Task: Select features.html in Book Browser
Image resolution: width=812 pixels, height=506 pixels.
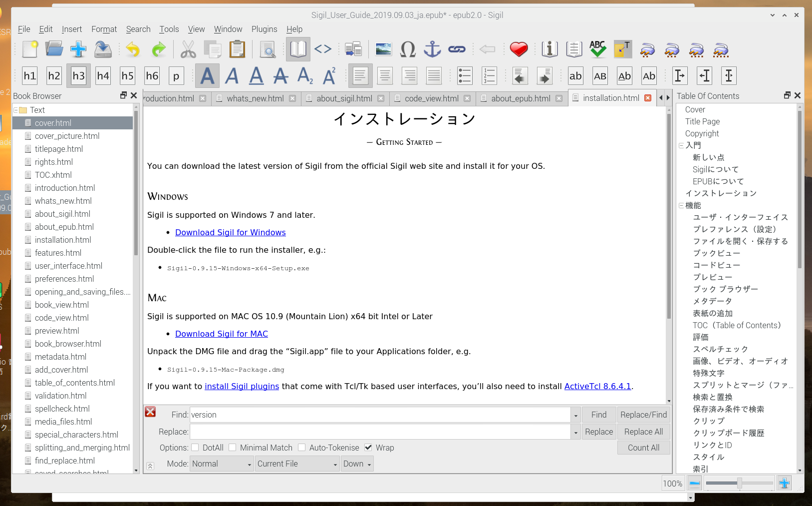Action: click(58, 253)
